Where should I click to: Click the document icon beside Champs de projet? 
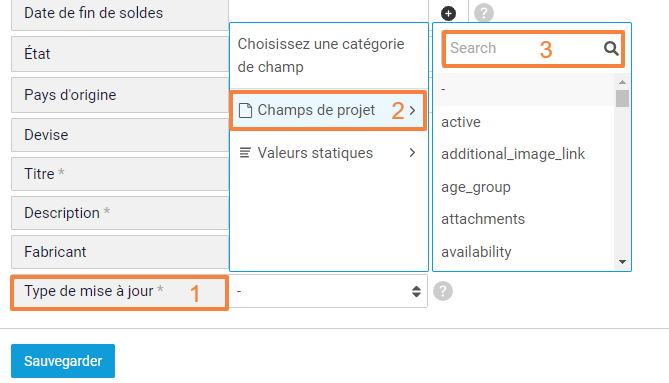[x=245, y=110]
